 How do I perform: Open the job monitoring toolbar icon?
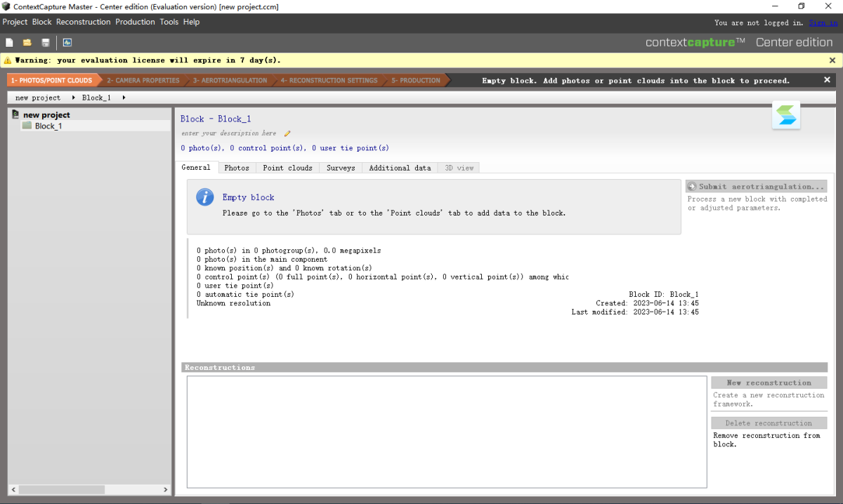click(67, 43)
